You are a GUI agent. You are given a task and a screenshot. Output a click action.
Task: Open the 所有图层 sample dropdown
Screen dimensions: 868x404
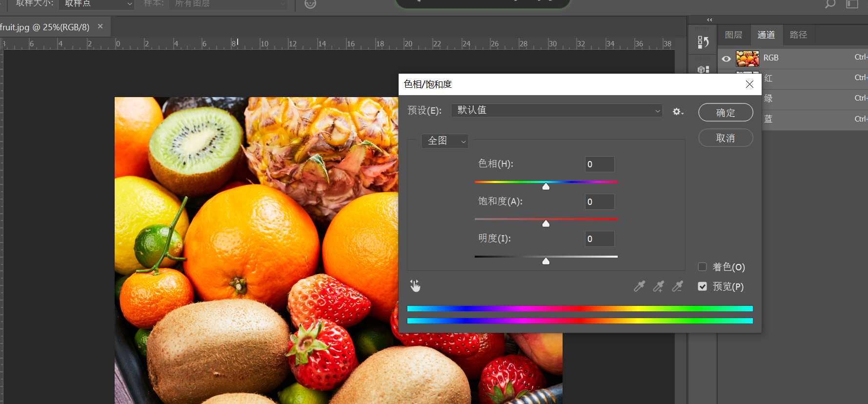pos(228,4)
